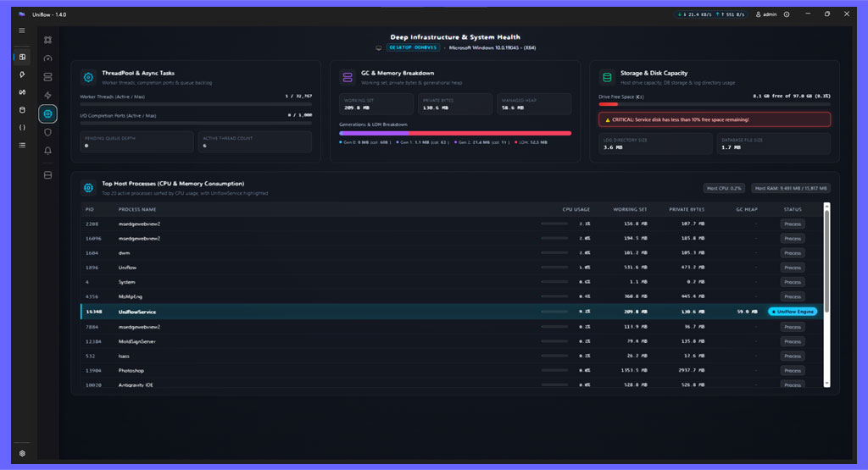Open the gauge speedometer icon in the inner sidebar

point(48,58)
